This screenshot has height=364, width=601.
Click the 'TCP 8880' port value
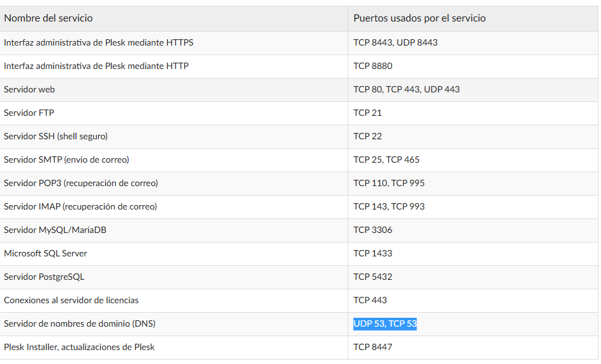(372, 66)
